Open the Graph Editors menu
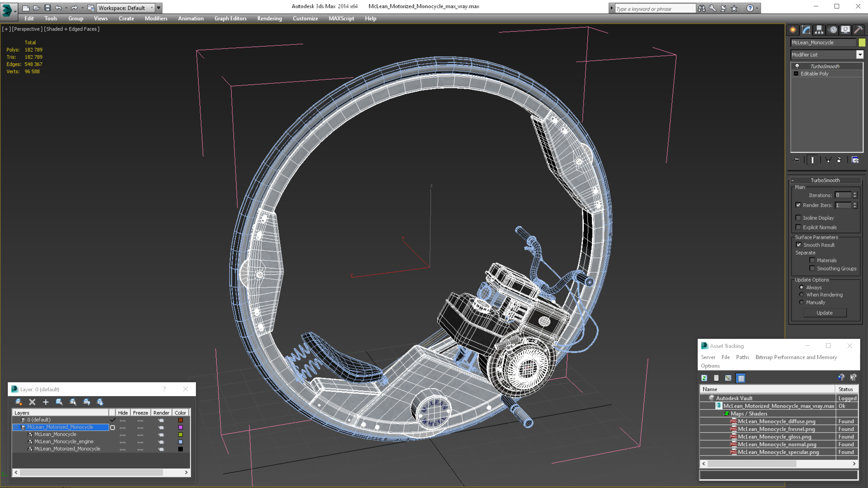The width and height of the screenshot is (868, 488). [x=230, y=18]
